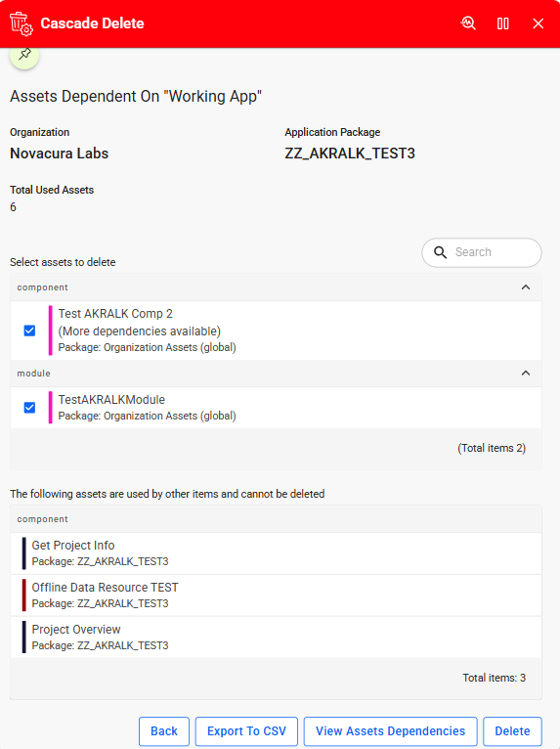Open View Assets Dependencies
The image size is (560, 749).
391,731
